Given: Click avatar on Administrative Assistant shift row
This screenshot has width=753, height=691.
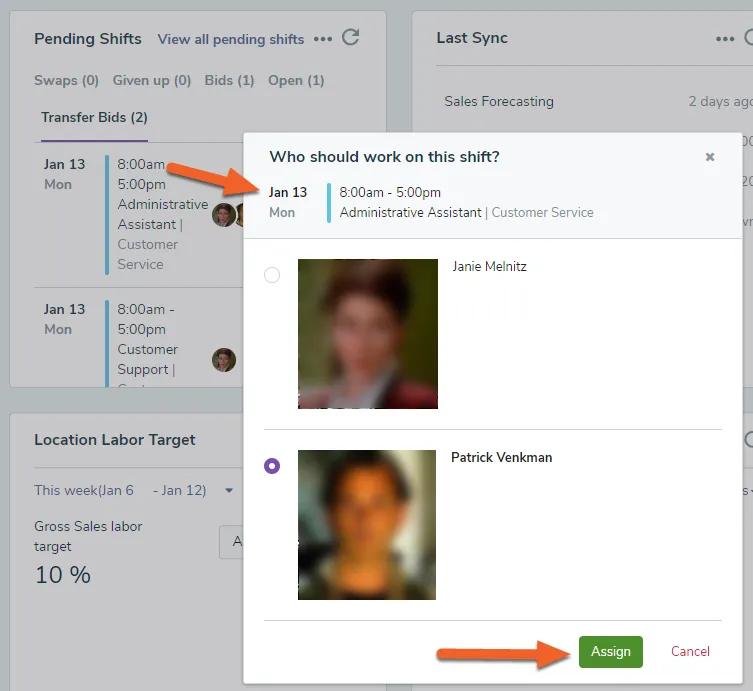Looking at the screenshot, I should point(224,215).
